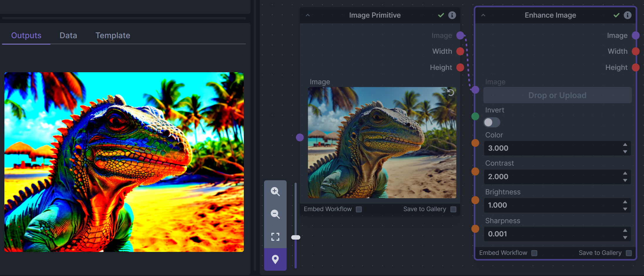644x276 pixels.
Task: Decrease Sharpness value with down arrow
Action: click(x=625, y=238)
